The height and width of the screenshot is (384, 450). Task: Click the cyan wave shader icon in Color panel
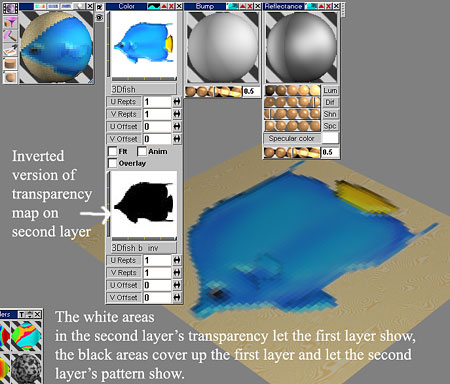point(154,6)
